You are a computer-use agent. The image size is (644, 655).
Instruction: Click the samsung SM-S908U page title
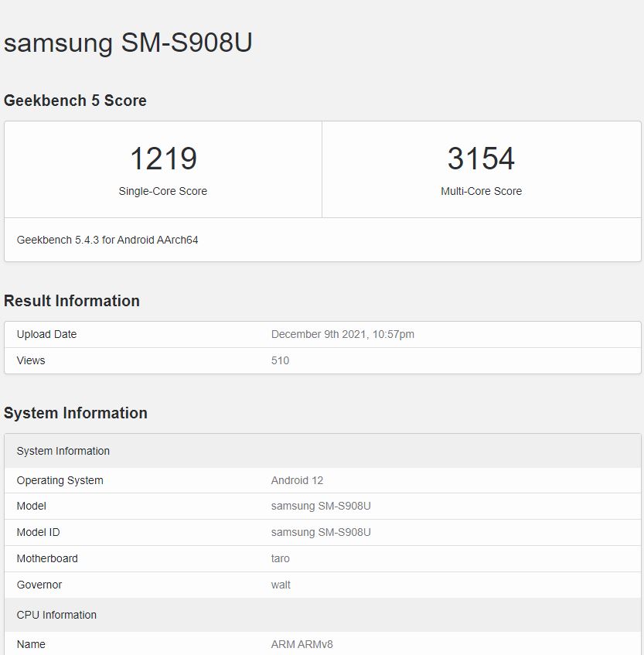tap(128, 43)
